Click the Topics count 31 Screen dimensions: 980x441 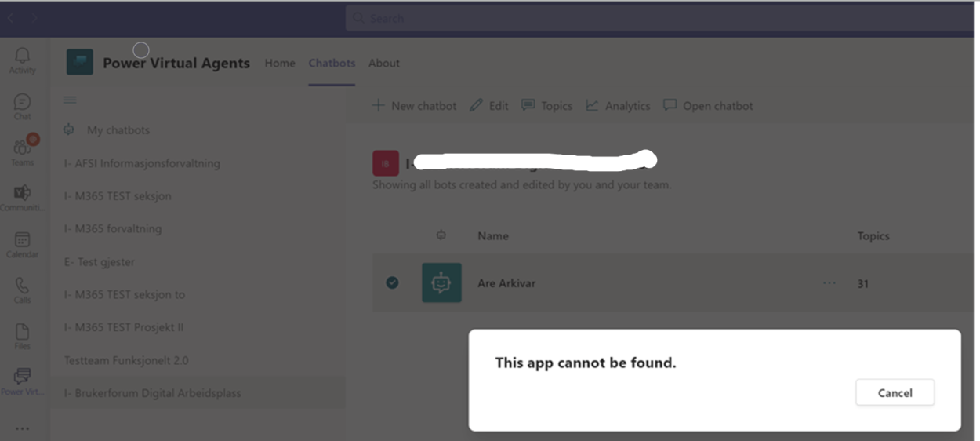click(x=862, y=283)
